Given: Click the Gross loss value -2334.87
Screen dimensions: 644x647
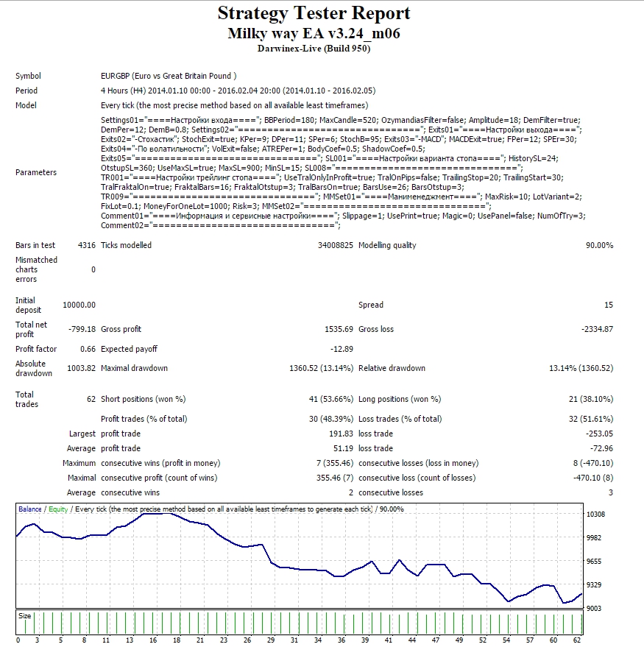Looking at the screenshot, I should click(598, 329).
